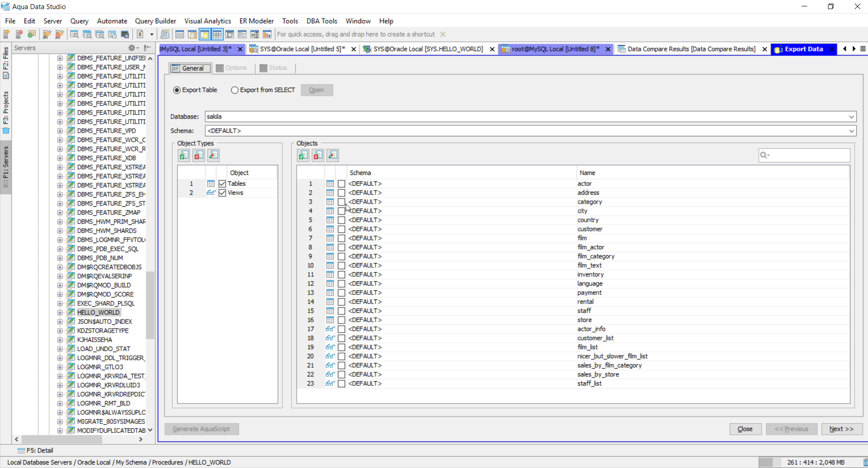
Task: Click the Servers tree vertical scrollbar
Action: pos(150,304)
